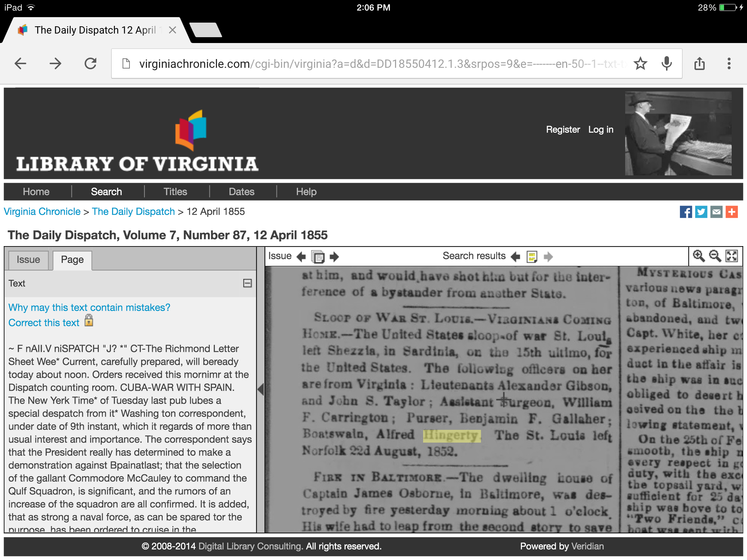The image size is (747, 560).
Task: Switch to the Issue tab
Action: 28,260
